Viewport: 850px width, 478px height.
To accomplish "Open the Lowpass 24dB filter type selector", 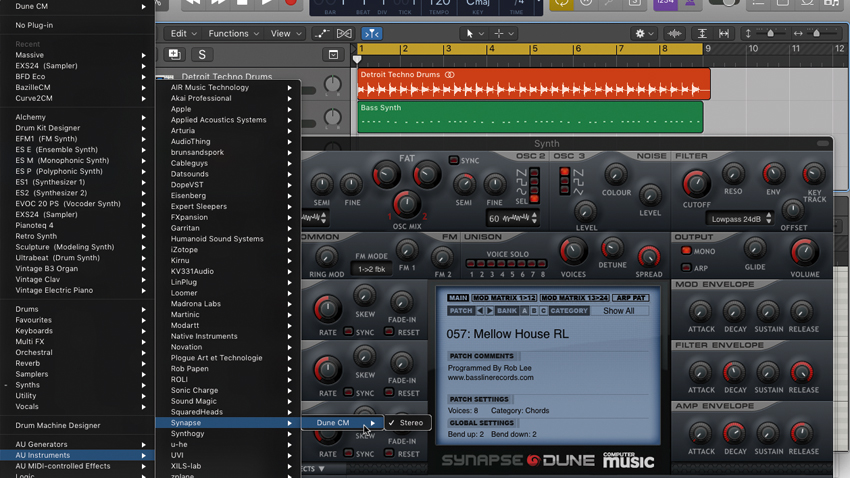I will coord(740,219).
